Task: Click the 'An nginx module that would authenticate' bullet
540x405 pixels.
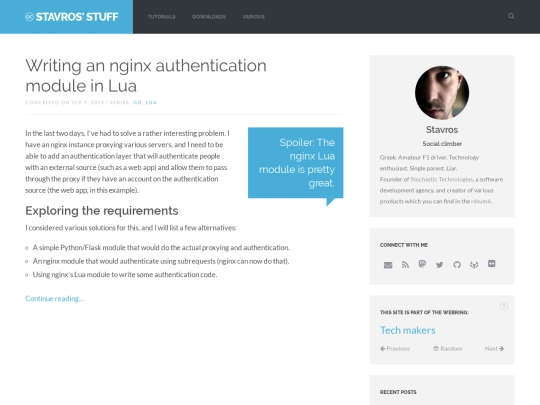Action: point(161,261)
